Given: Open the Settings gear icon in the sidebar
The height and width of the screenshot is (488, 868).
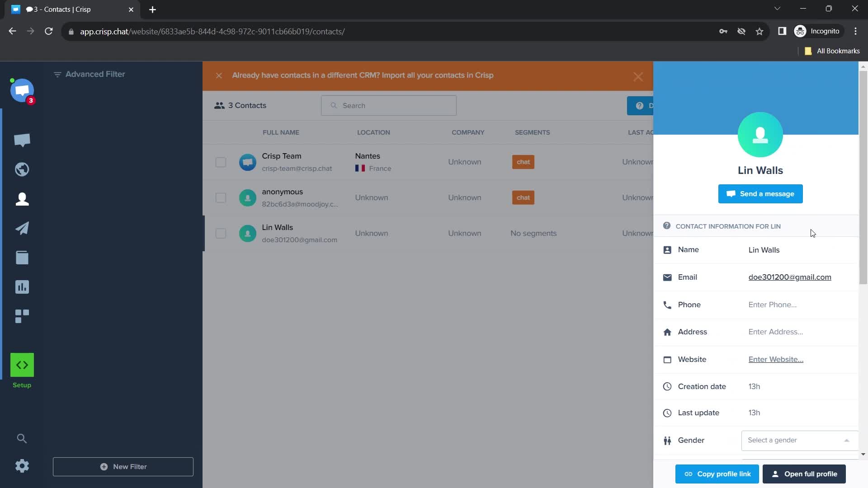Looking at the screenshot, I should [22, 466].
